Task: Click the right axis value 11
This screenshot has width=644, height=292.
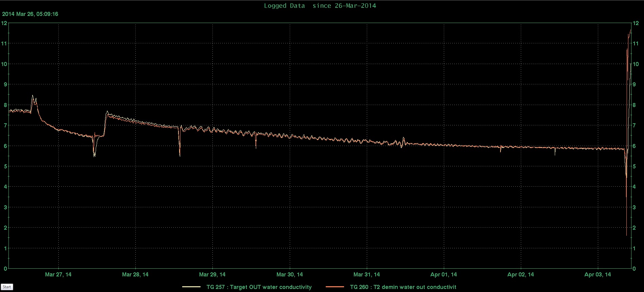Action: point(636,43)
